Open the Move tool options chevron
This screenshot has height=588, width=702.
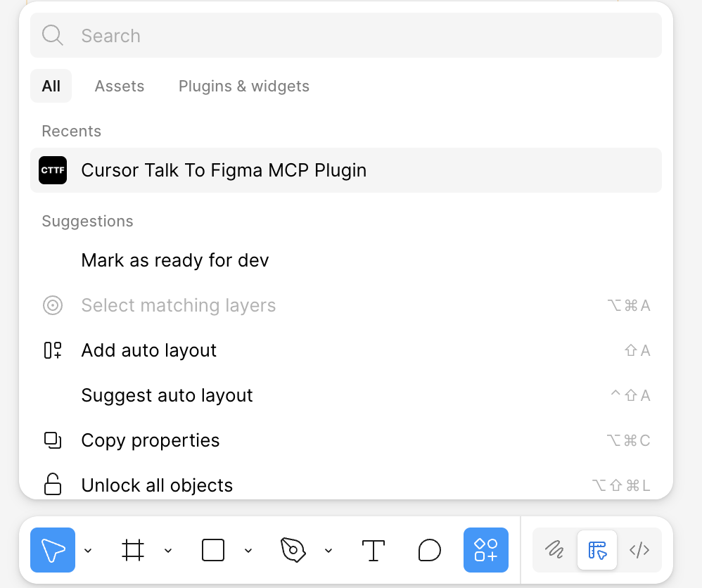(88, 551)
